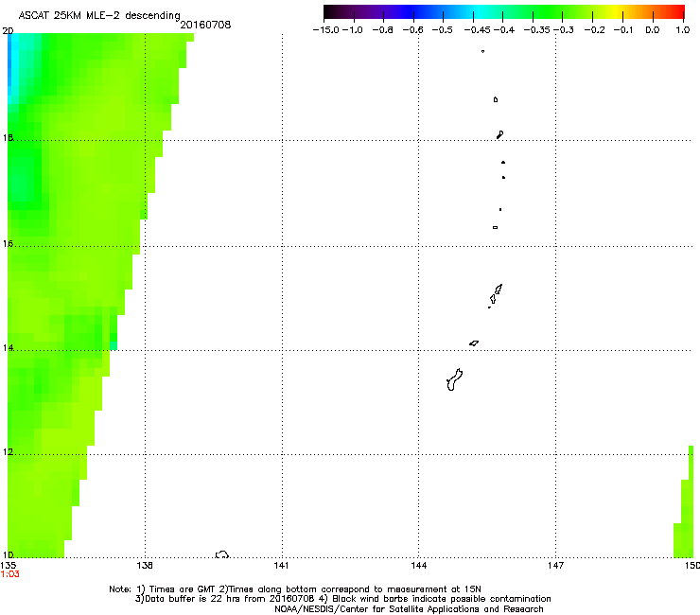Click longitude label 141
Screen dimensions: 700x615
(x=281, y=566)
